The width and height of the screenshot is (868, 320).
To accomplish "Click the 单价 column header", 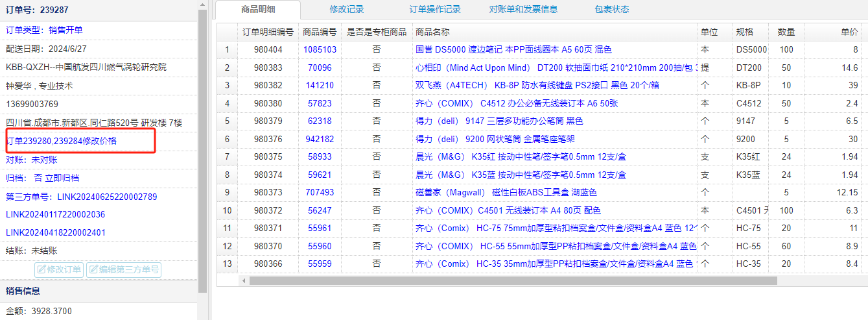I will (x=834, y=32).
